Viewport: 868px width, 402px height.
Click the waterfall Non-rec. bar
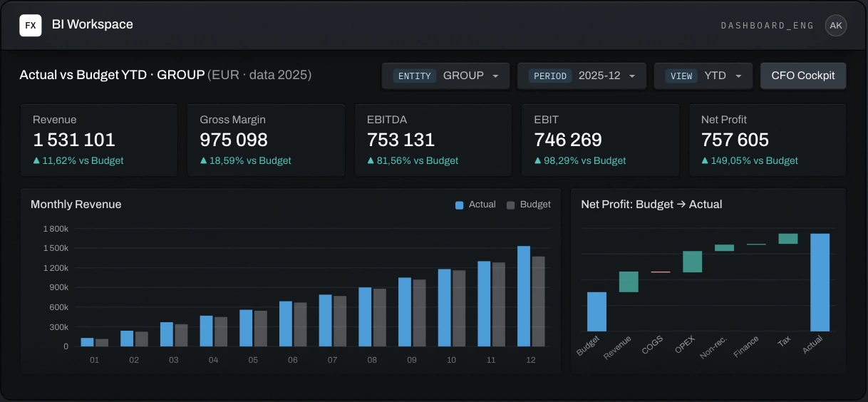click(x=724, y=248)
